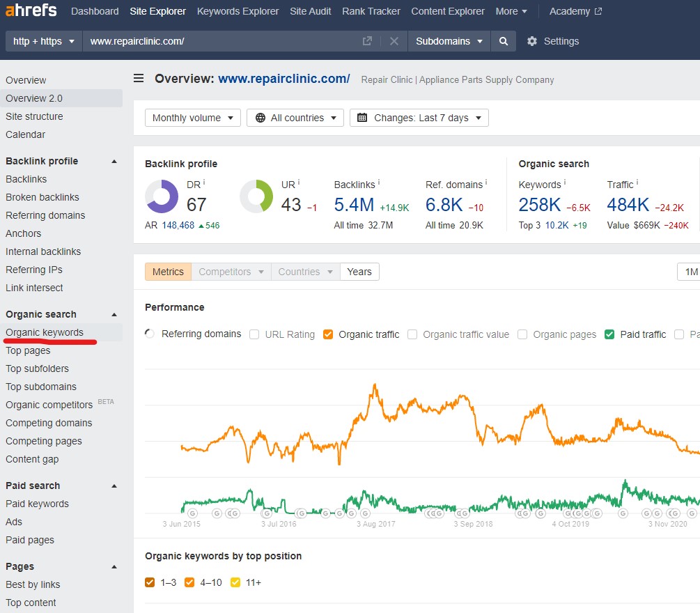The height and width of the screenshot is (613, 700).
Task: Open the http + https protocol dropdown
Action: click(x=44, y=41)
